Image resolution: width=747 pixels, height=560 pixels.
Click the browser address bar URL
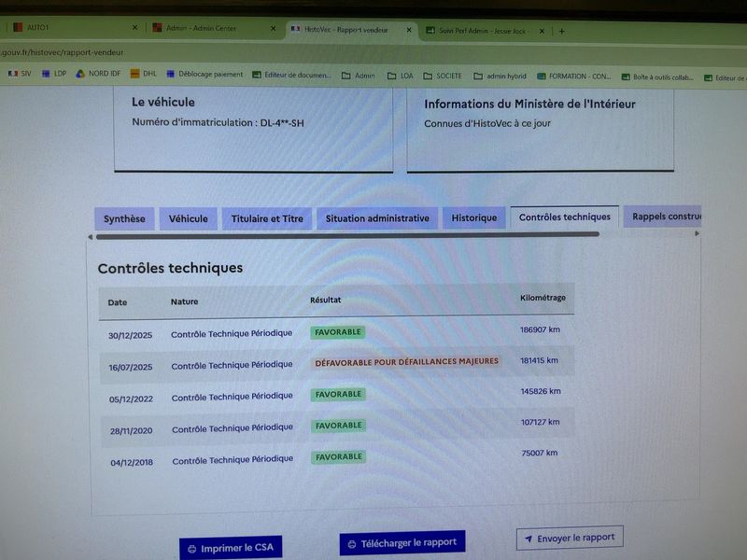click(63, 52)
